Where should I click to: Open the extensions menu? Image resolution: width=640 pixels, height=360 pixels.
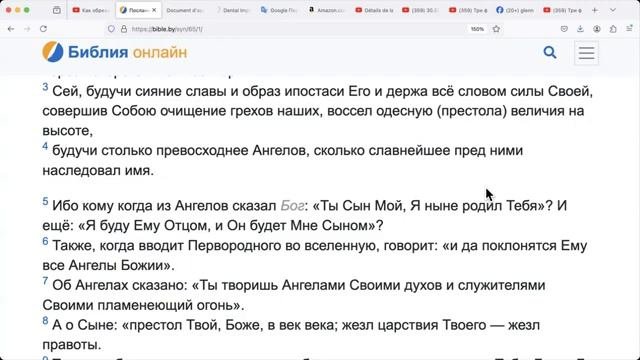coord(613,29)
